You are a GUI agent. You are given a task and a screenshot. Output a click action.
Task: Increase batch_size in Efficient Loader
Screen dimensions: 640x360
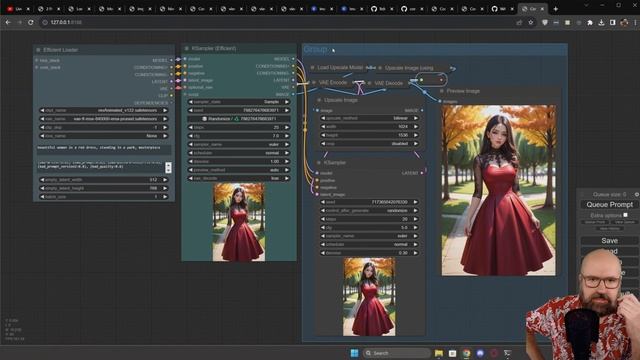click(x=165, y=197)
